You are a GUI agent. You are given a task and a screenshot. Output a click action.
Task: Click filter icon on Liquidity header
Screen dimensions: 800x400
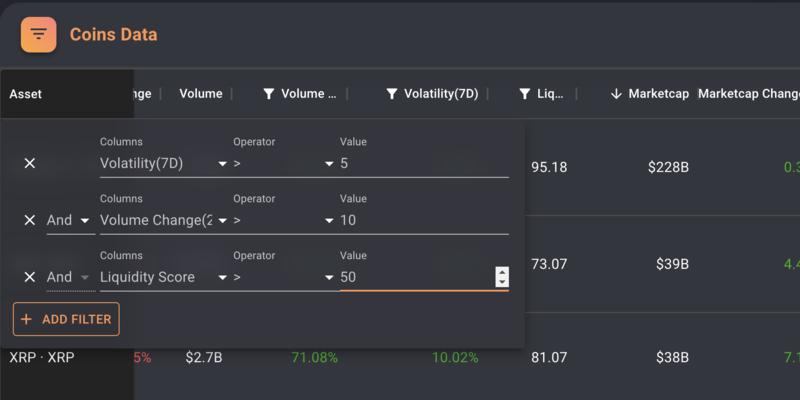point(524,94)
